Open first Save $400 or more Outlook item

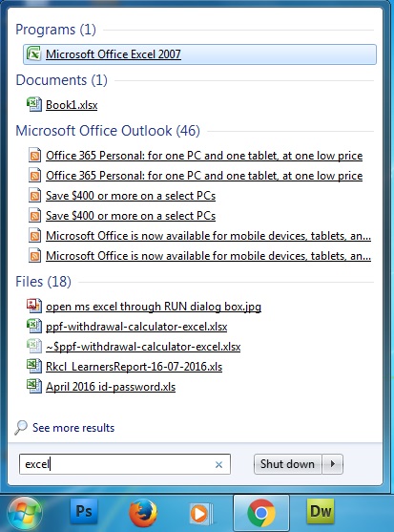coord(131,196)
